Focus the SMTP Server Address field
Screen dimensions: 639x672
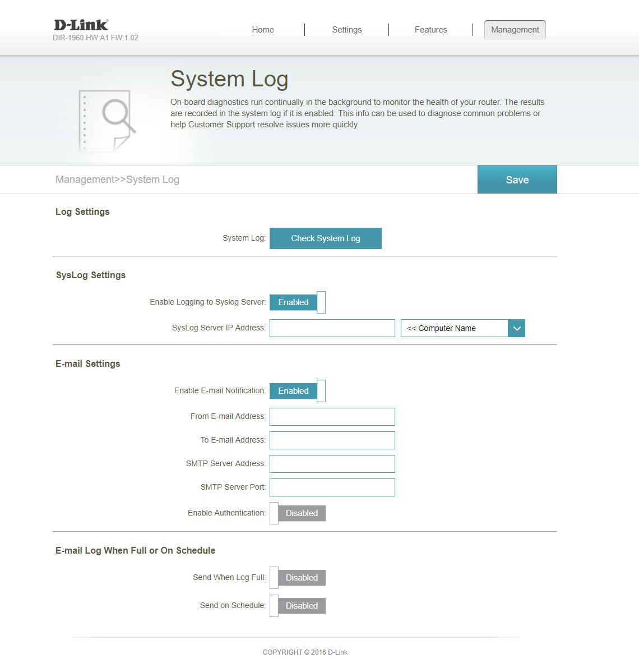(332, 464)
